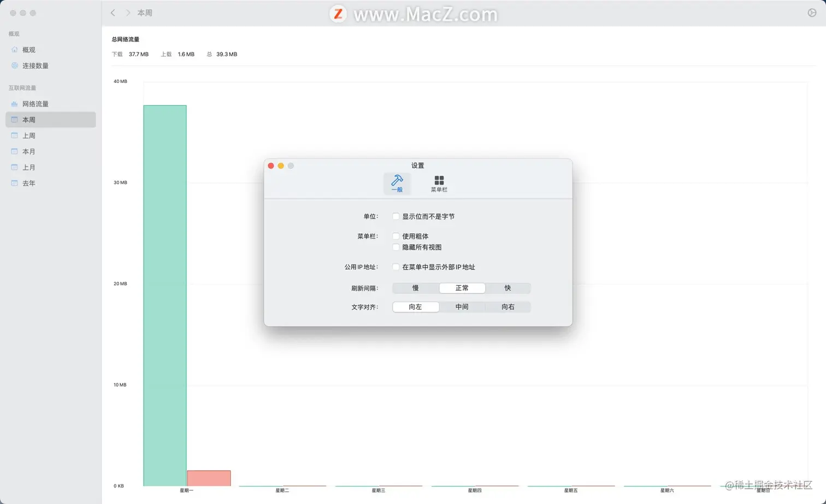
Task: Select the 一般 hammer tab in settings
Action: (x=397, y=183)
